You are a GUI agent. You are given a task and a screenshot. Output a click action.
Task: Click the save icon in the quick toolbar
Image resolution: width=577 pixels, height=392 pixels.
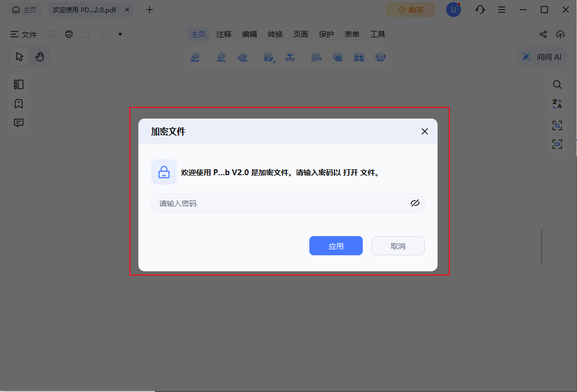52,34
